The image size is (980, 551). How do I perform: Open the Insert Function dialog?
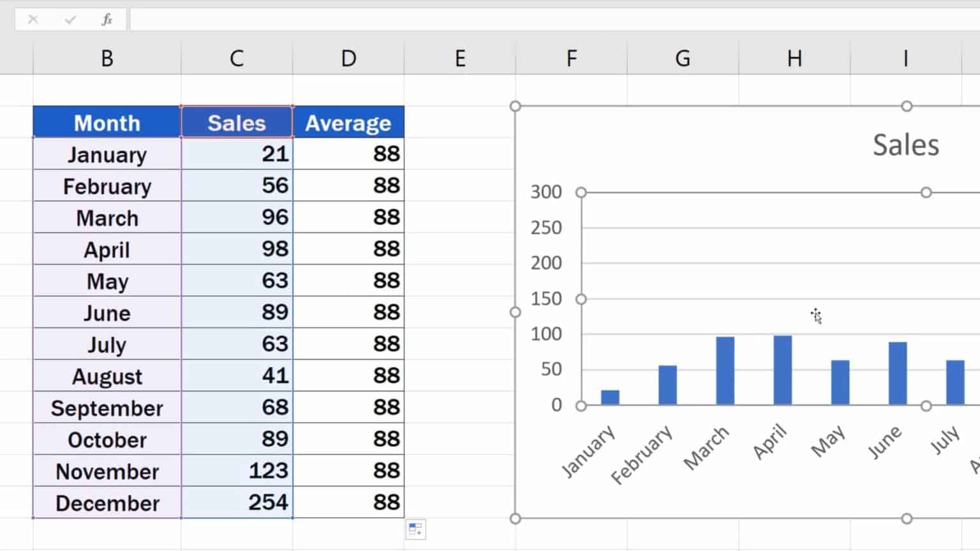coord(107,19)
